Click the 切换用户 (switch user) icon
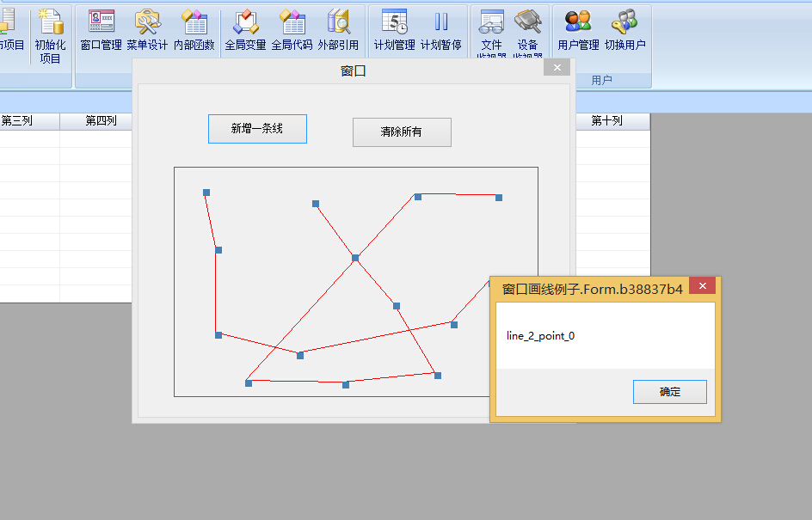812x520 pixels. point(624,31)
